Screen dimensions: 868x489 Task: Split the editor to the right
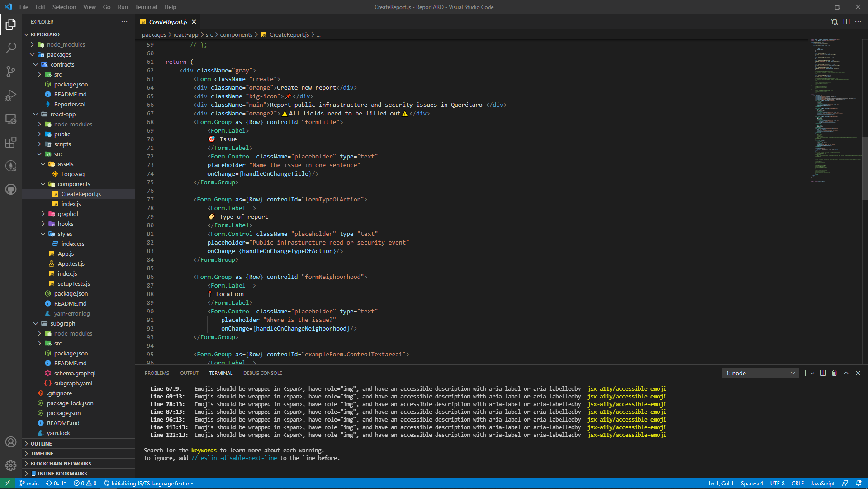(846, 22)
